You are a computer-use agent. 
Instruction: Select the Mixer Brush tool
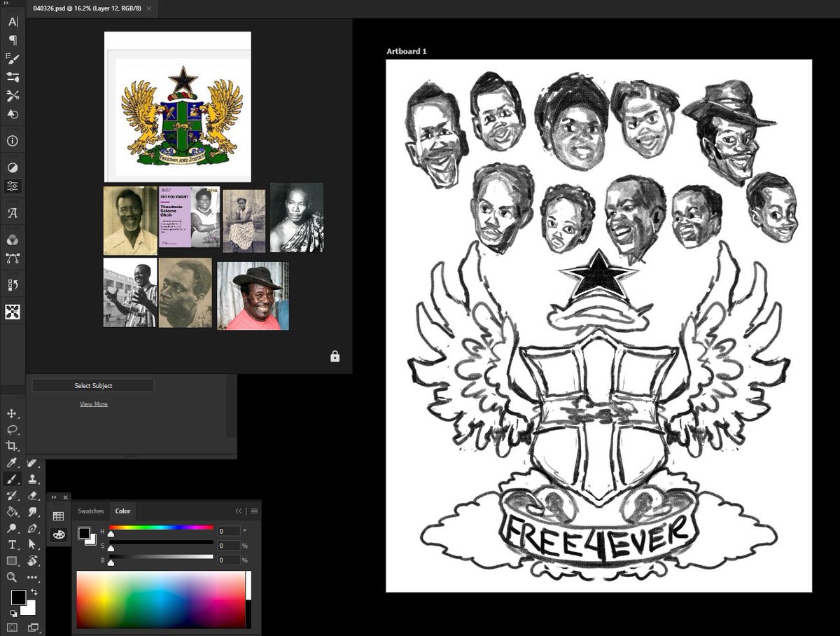point(12,495)
